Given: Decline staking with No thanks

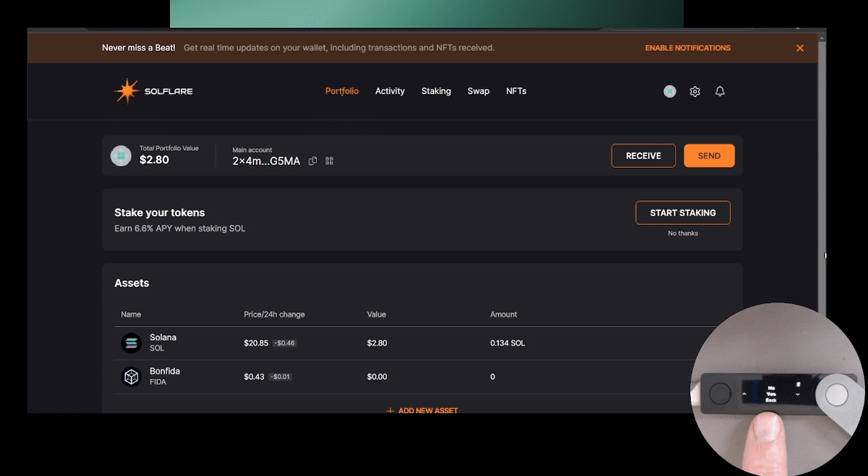Looking at the screenshot, I should (683, 233).
